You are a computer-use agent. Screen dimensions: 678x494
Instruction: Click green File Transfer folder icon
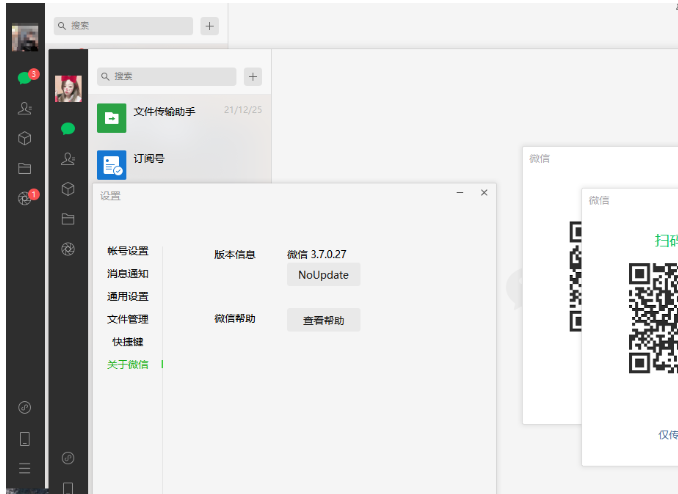click(x=112, y=118)
